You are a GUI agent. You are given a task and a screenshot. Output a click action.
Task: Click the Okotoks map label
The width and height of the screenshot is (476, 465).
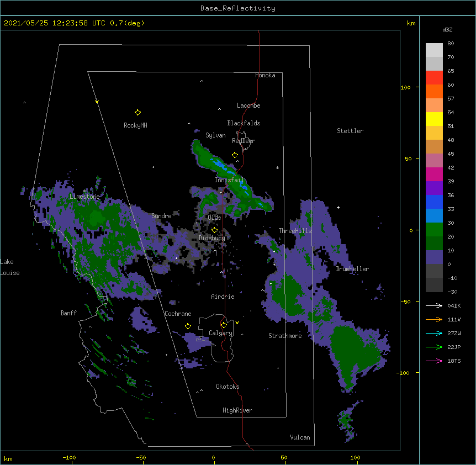(x=228, y=387)
